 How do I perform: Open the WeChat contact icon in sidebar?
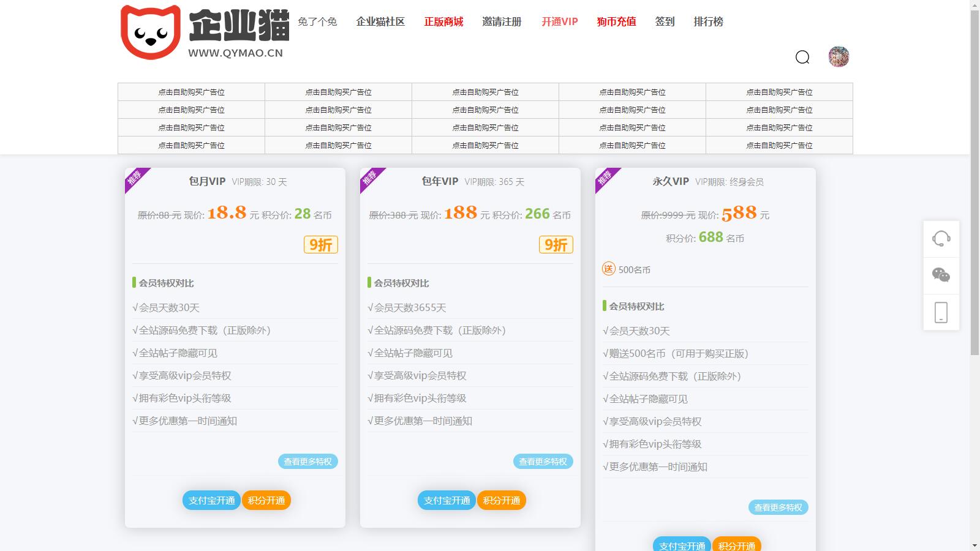pos(941,275)
